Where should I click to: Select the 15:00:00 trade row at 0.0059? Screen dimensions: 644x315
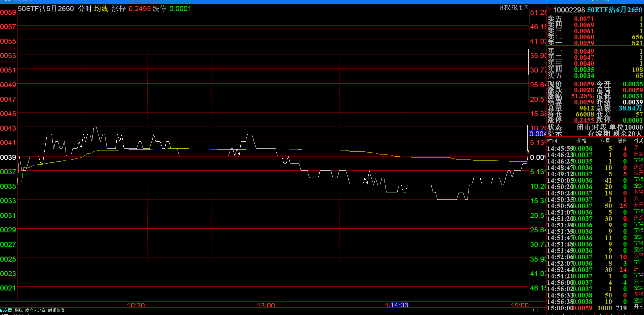[595, 308]
